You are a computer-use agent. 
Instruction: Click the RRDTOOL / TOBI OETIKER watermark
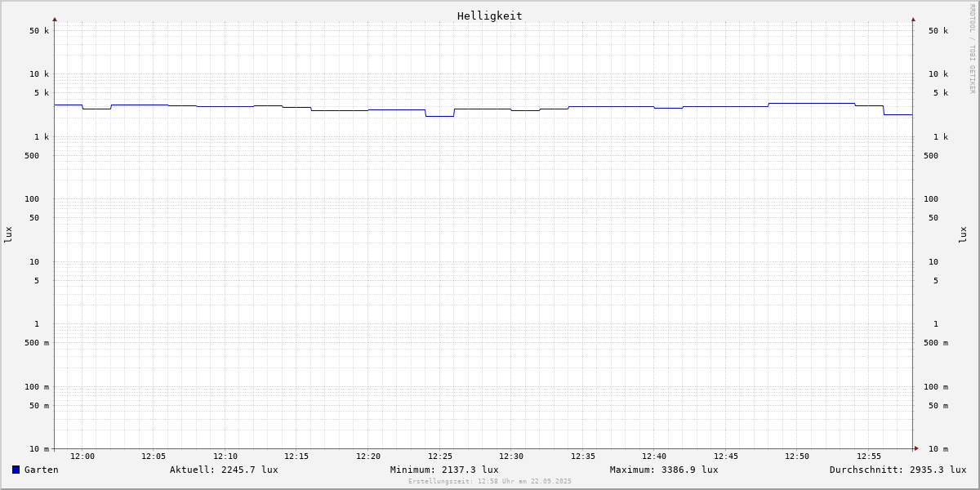pos(972,48)
